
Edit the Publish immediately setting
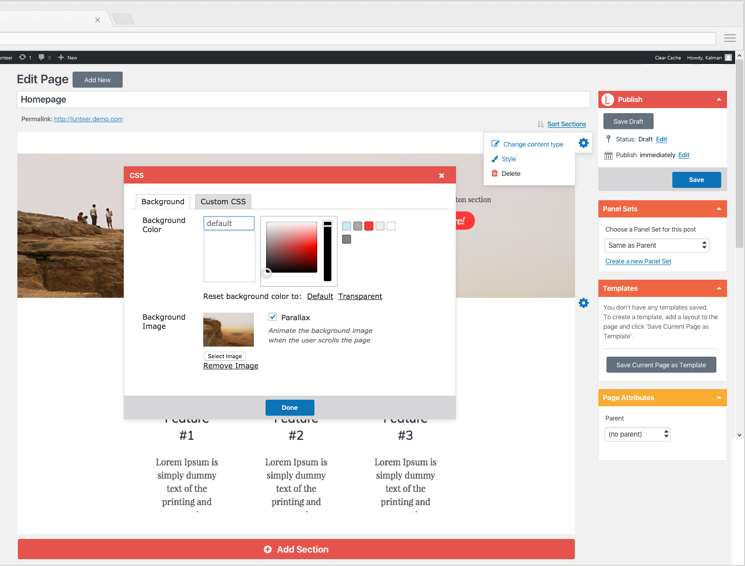pyautogui.click(x=684, y=155)
